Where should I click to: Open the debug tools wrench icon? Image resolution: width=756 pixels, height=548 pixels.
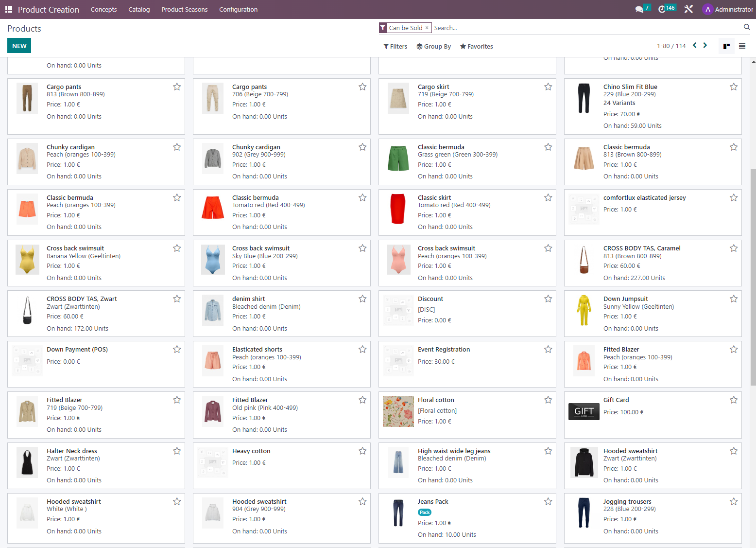pyautogui.click(x=688, y=9)
